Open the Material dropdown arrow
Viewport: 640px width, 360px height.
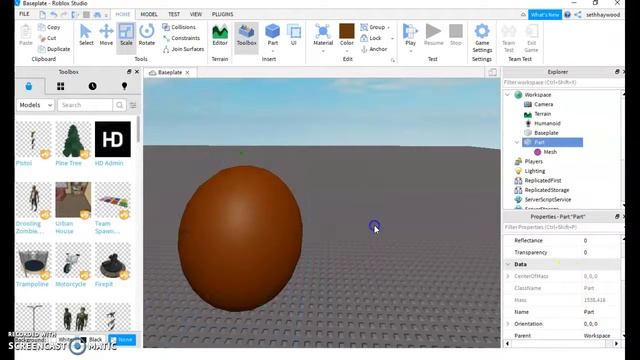click(x=323, y=51)
